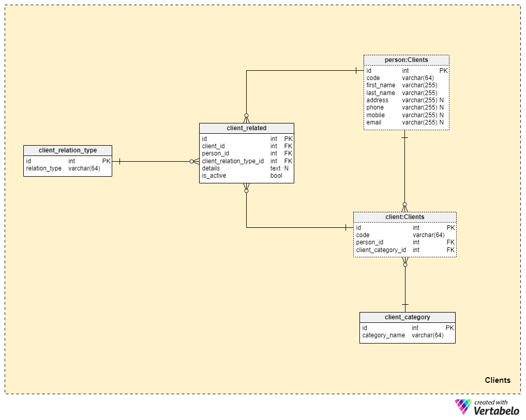Click the Clients area label
Image resolution: width=526 pixels, height=420 pixels.
tap(498, 380)
